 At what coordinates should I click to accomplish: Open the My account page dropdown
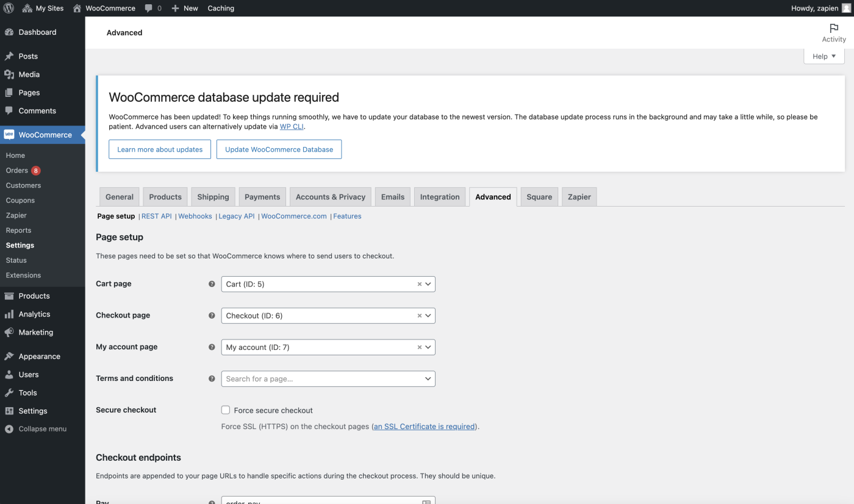(328, 347)
